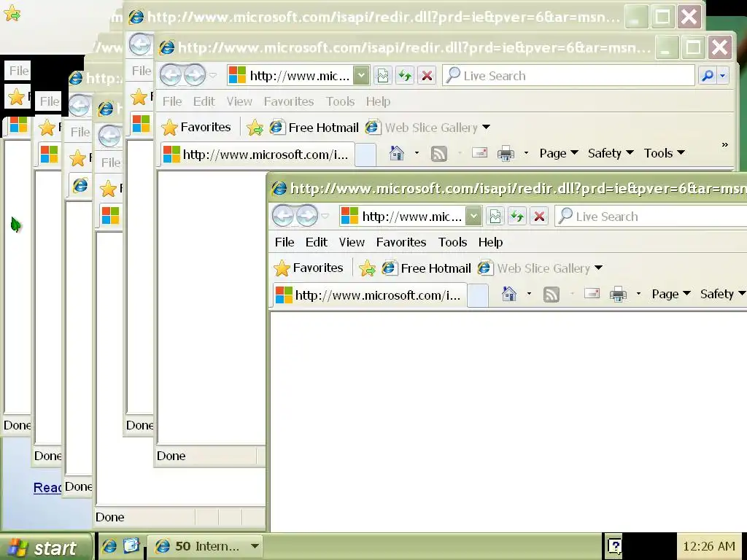Click the RSS feeds icon in the front window

pyautogui.click(x=551, y=295)
